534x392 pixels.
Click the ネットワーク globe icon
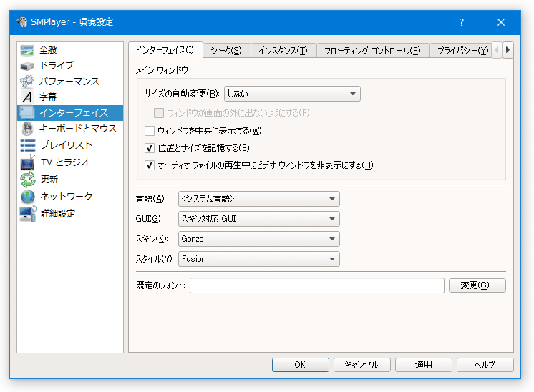(28, 196)
